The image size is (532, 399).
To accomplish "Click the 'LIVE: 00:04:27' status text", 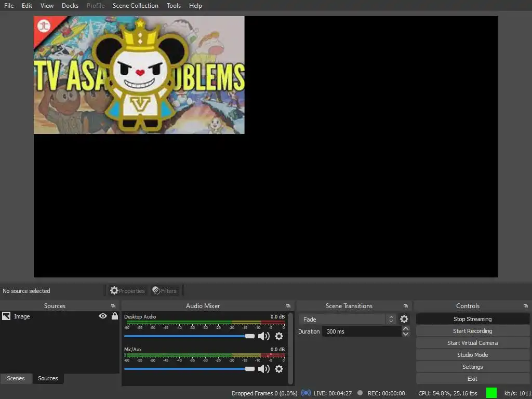I will pyautogui.click(x=332, y=393).
